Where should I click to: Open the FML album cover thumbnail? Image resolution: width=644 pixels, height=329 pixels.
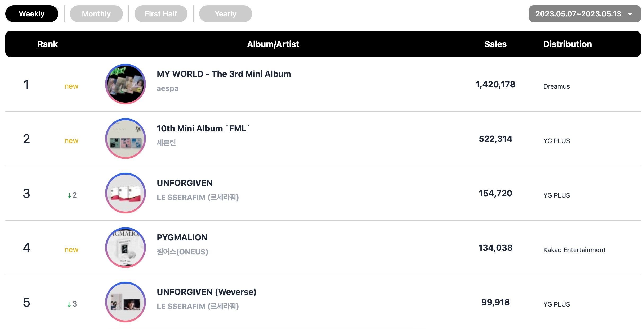(x=126, y=139)
